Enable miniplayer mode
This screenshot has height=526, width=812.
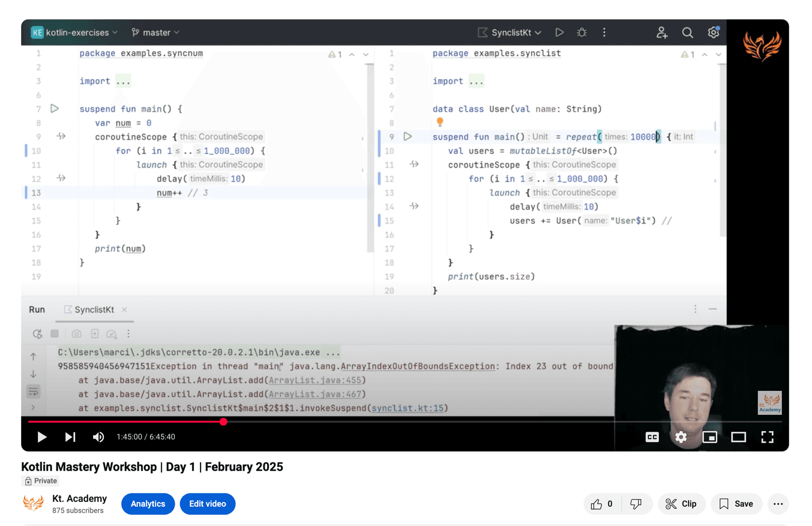pos(709,437)
